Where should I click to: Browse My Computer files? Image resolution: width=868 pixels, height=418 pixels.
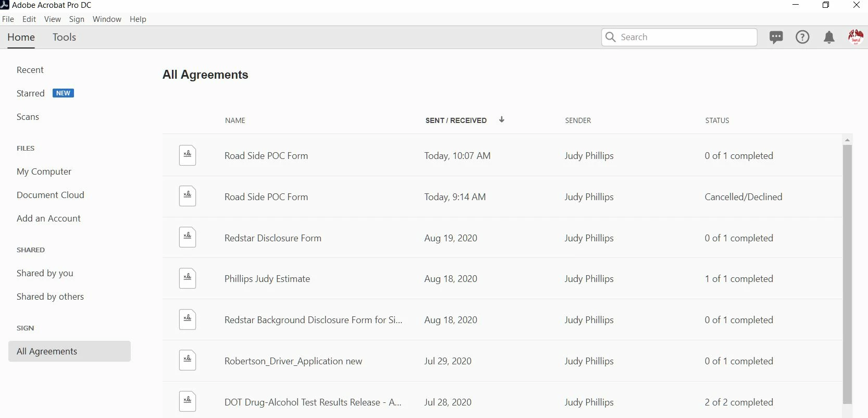click(x=44, y=171)
